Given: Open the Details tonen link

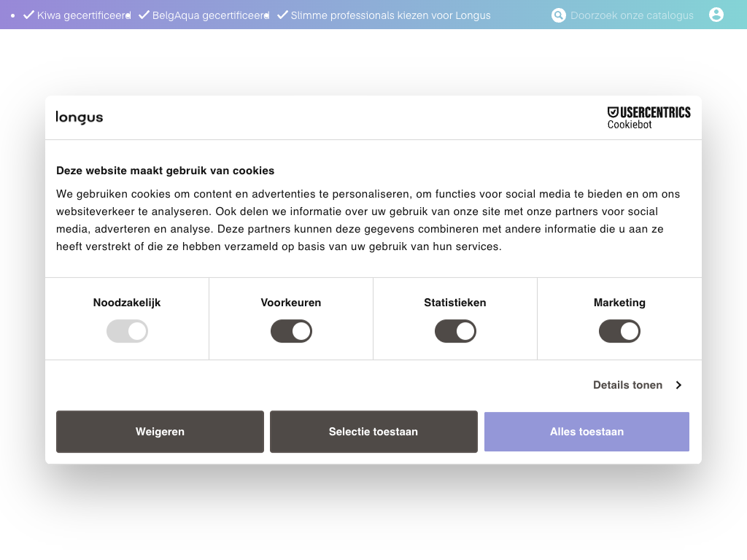Looking at the screenshot, I should pyautogui.click(x=627, y=385).
